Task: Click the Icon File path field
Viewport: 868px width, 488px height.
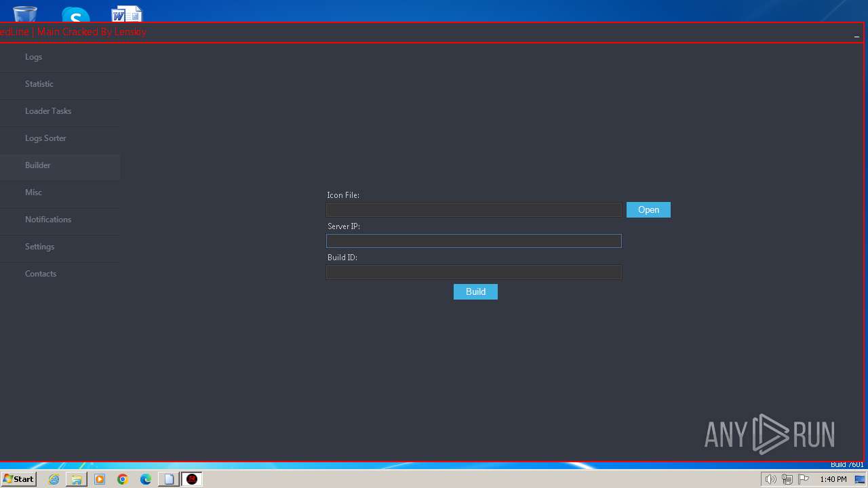Action: (x=474, y=210)
